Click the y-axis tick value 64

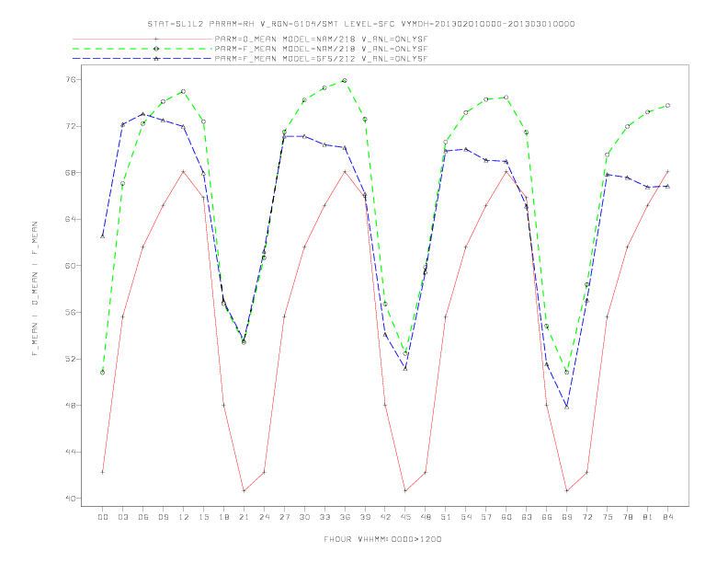pyautogui.click(x=71, y=219)
